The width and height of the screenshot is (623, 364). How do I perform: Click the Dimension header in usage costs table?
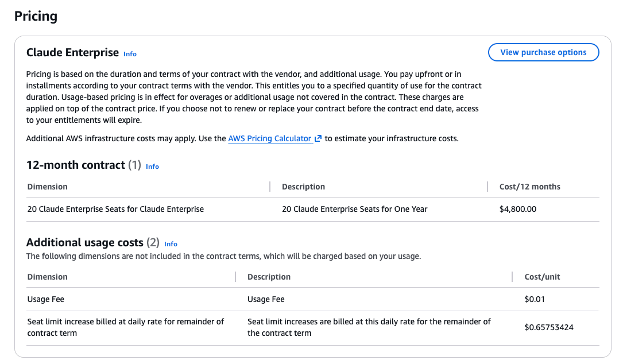click(x=47, y=277)
